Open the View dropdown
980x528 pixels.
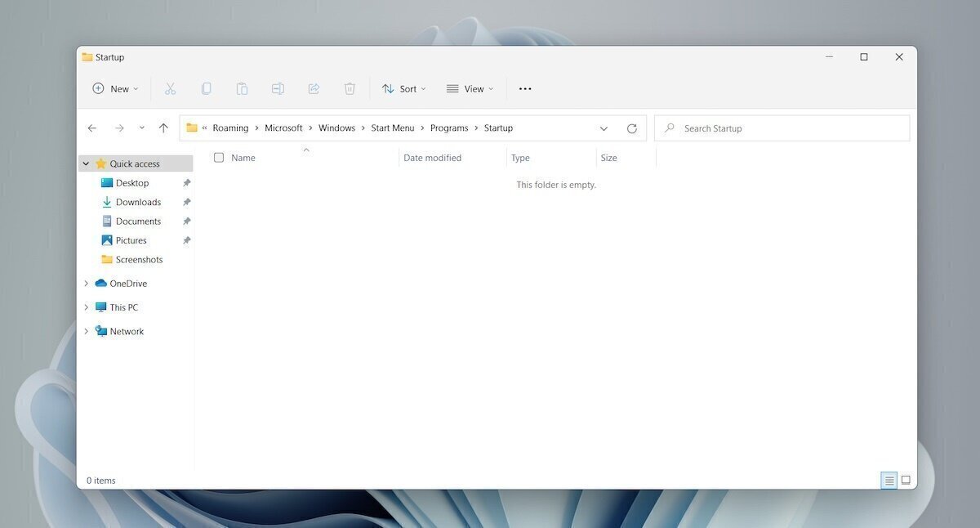click(x=470, y=88)
